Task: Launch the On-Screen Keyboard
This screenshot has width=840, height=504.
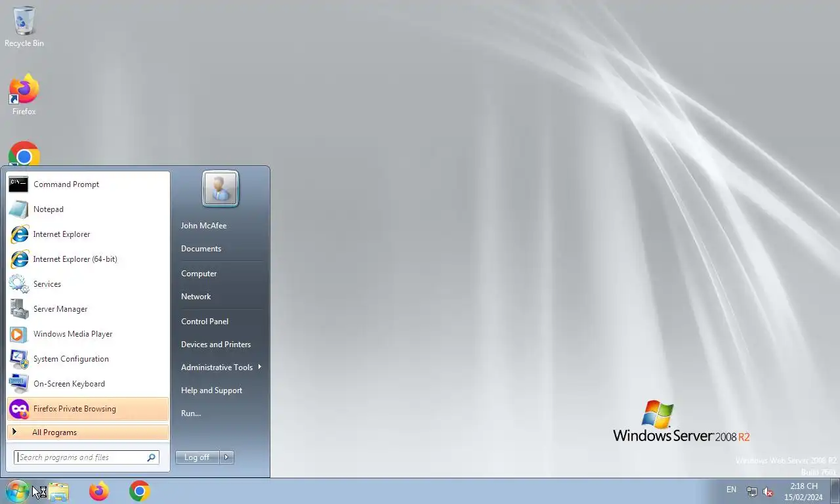Action: tap(88, 384)
